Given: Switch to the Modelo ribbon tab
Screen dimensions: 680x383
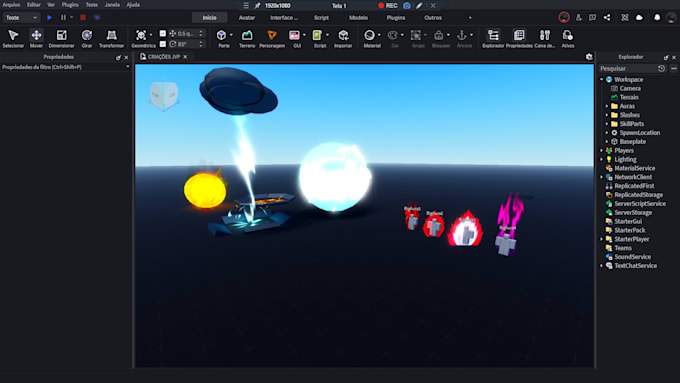Looking at the screenshot, I should (x=358, y=18).
